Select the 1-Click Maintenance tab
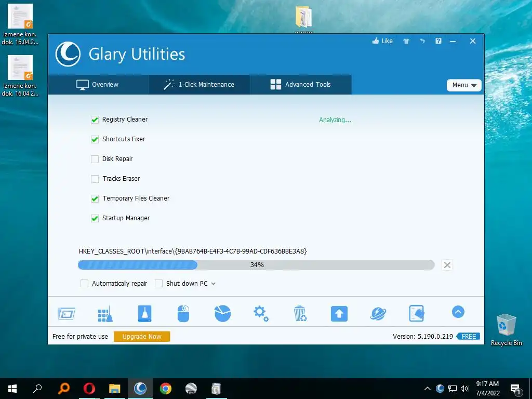 click(199, 85)
